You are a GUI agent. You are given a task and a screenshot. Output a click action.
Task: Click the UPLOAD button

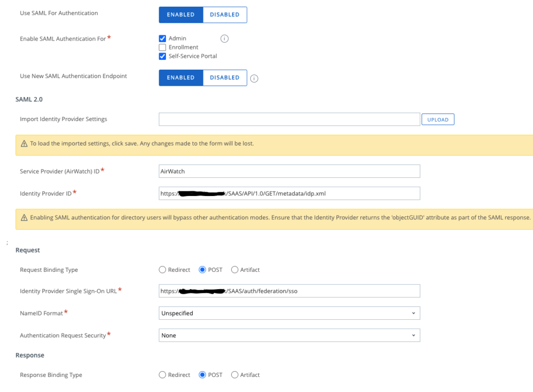(438, 119)
